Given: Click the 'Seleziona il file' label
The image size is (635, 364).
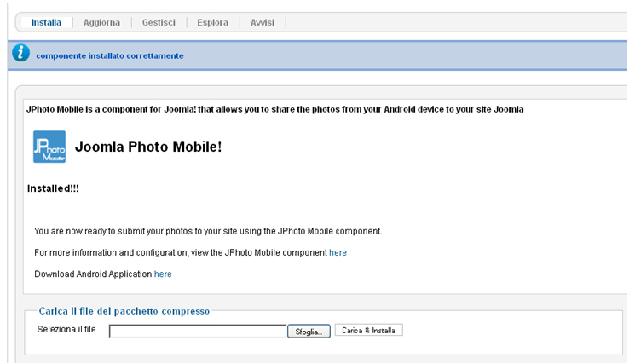Looking at the screenshot, I should point(66,329).
